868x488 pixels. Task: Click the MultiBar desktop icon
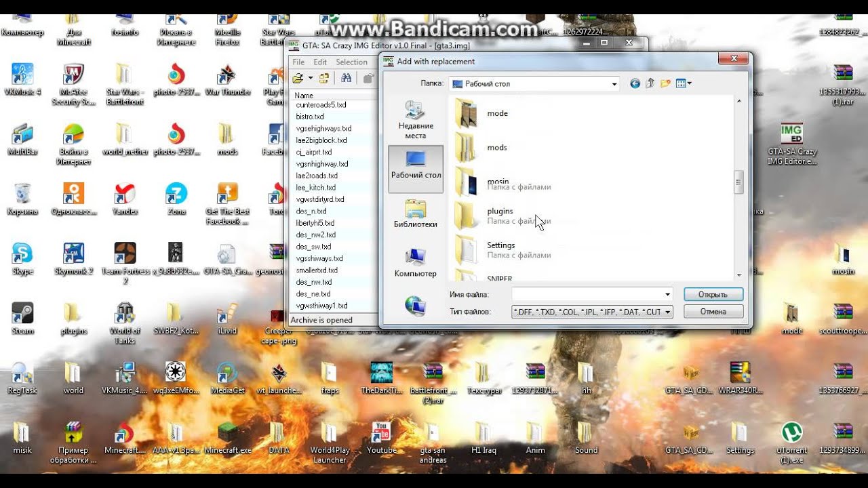[x=22, y=140]
